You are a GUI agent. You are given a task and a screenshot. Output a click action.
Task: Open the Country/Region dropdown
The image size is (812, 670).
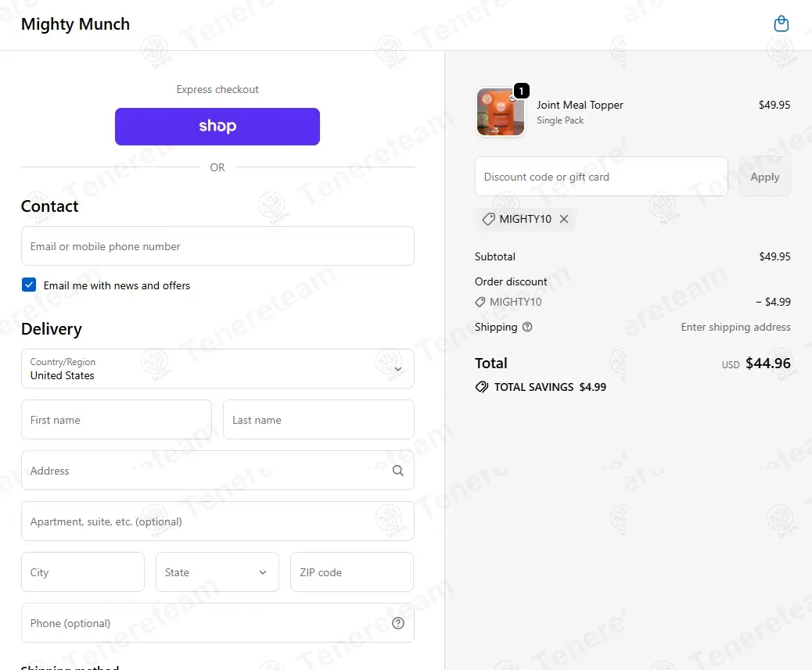coord(217,369)
